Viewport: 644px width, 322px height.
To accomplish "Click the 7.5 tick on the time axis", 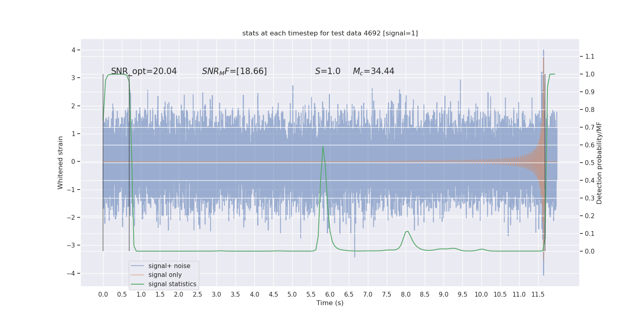I will (387, 294).
